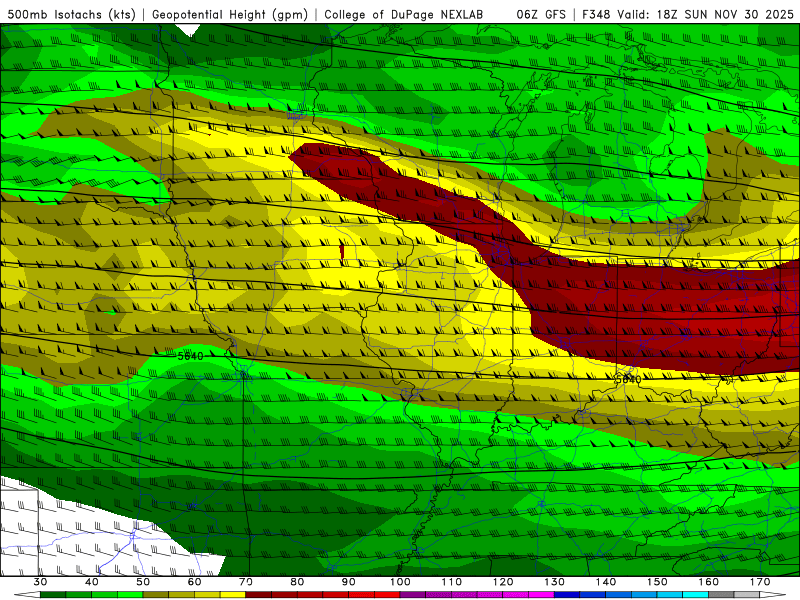Click the 140 value on the color scale
The width and height of the screenshot is (800, 600).
(606, 582)
